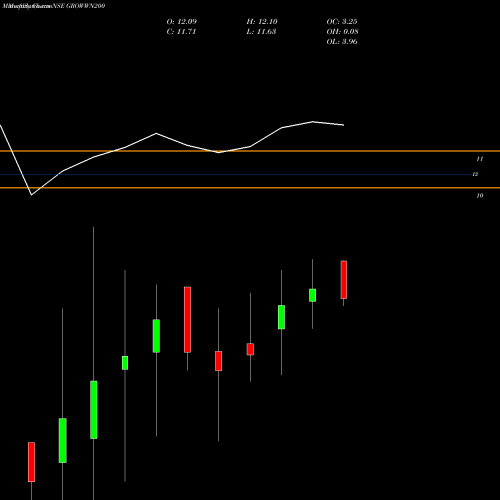Select the rightmost red candlestick
This screenshot has height=500, width=500.
tap(344, 280)
